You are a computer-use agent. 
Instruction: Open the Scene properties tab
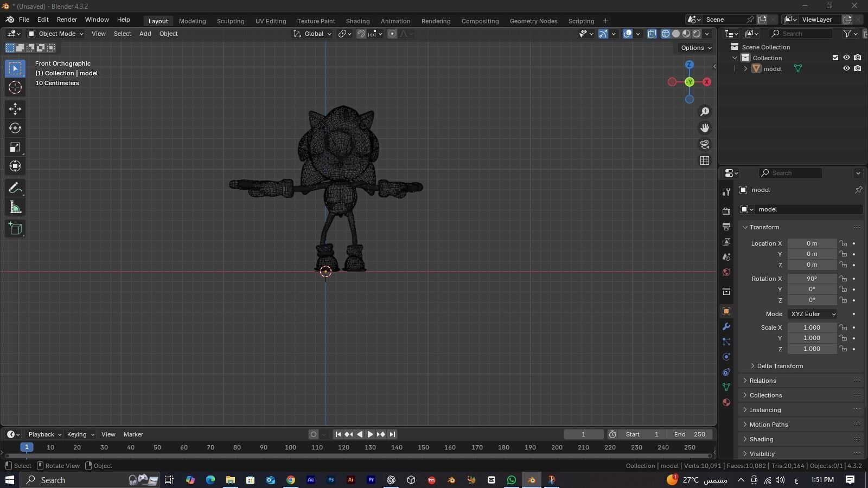point(726,256)
